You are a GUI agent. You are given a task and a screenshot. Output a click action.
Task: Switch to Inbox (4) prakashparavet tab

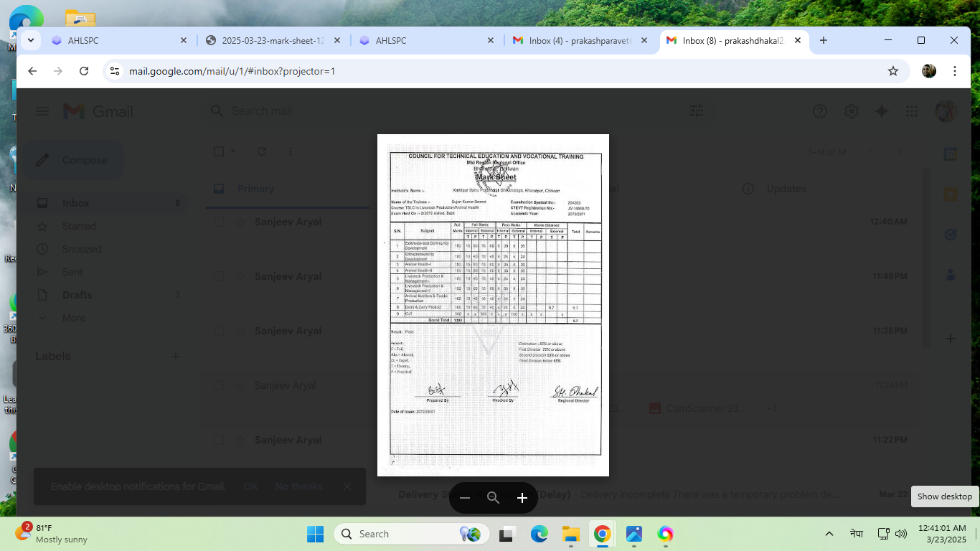pos(581,41)
